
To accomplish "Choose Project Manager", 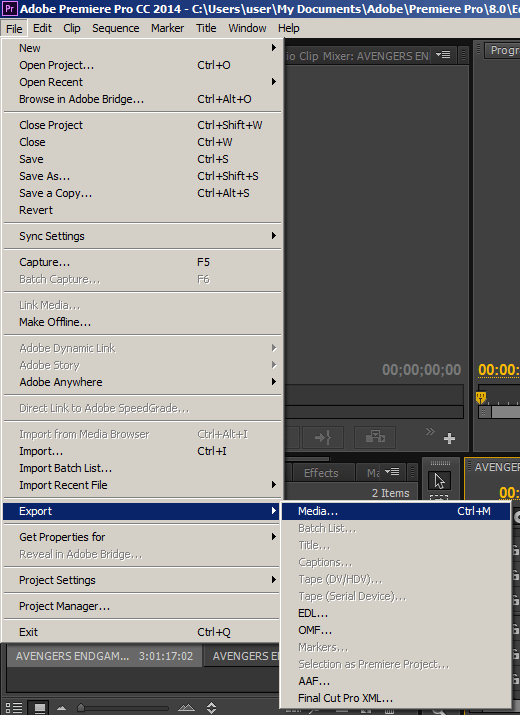I will click(142, 606).
